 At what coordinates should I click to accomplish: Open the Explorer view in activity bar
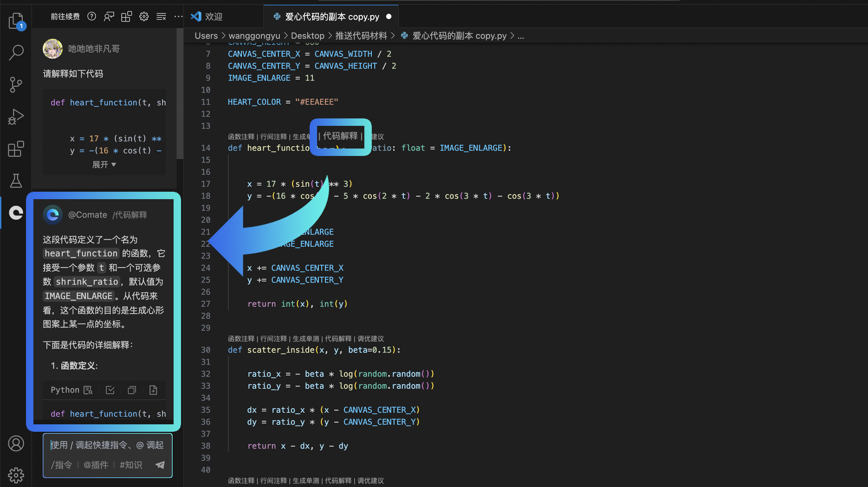tap(16, 21)
